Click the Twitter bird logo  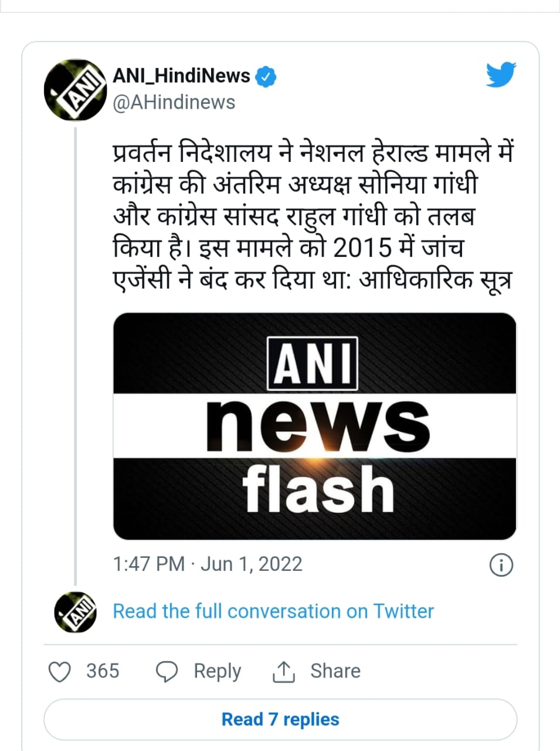tap(500, 75)
